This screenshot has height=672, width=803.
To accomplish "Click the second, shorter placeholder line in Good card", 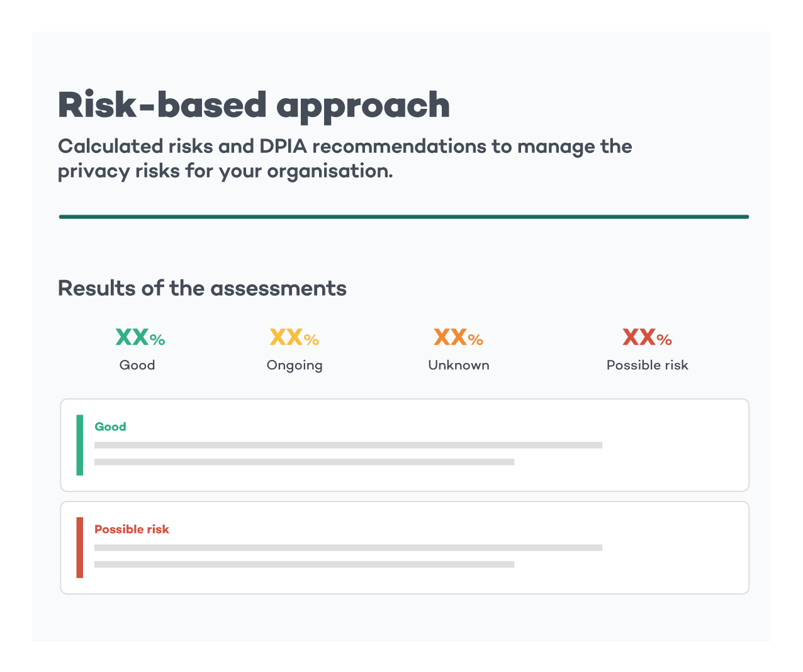I will point(304,462).
